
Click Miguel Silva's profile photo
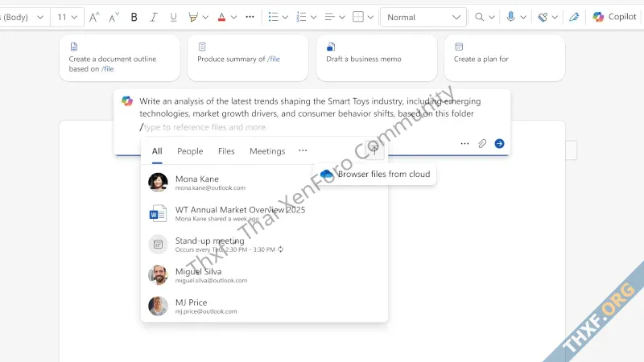coord(158,275)
